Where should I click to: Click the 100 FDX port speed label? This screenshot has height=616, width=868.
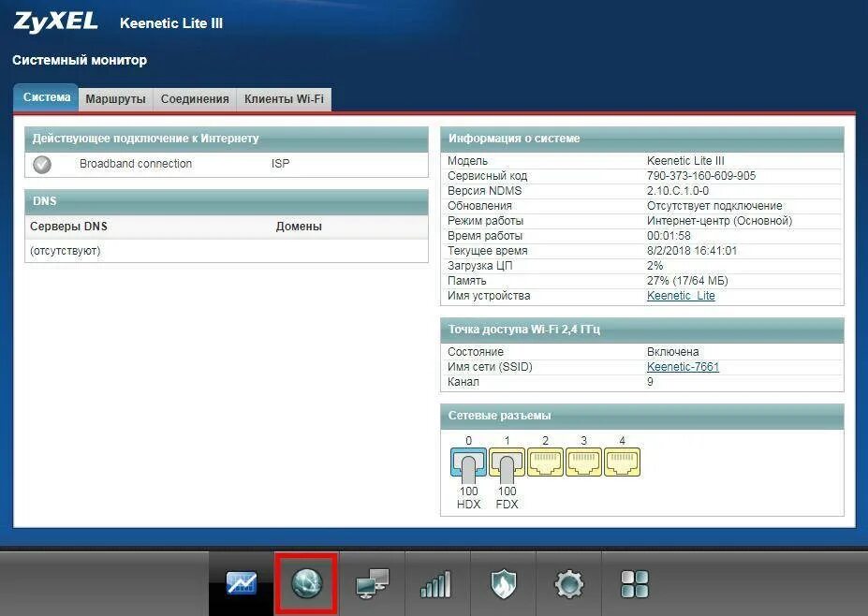[508, 497]
